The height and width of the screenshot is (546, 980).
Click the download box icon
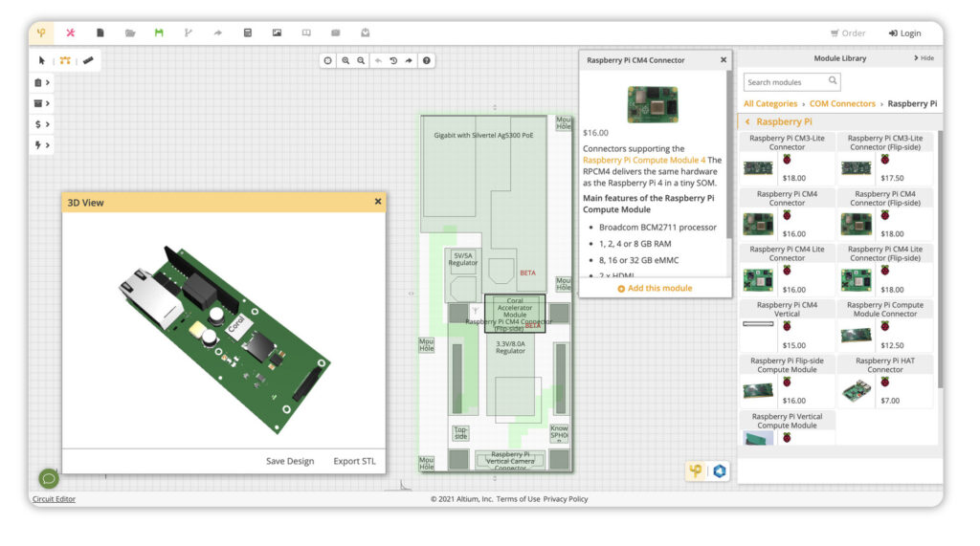pyautogui.click(x=365, y=33)
